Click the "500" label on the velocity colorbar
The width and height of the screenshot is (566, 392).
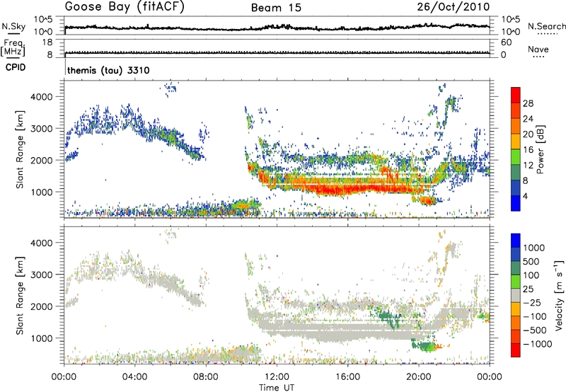531,262
